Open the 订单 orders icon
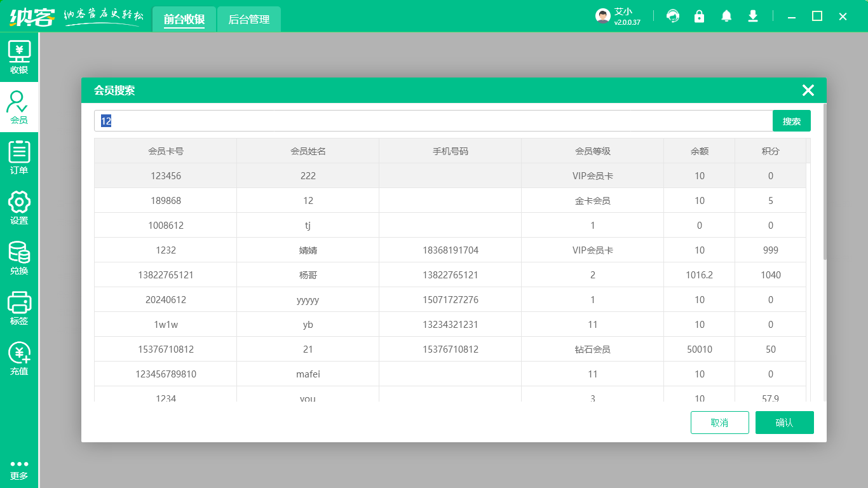The height and width of the screenshot is (488, 868). coord(19,157)
